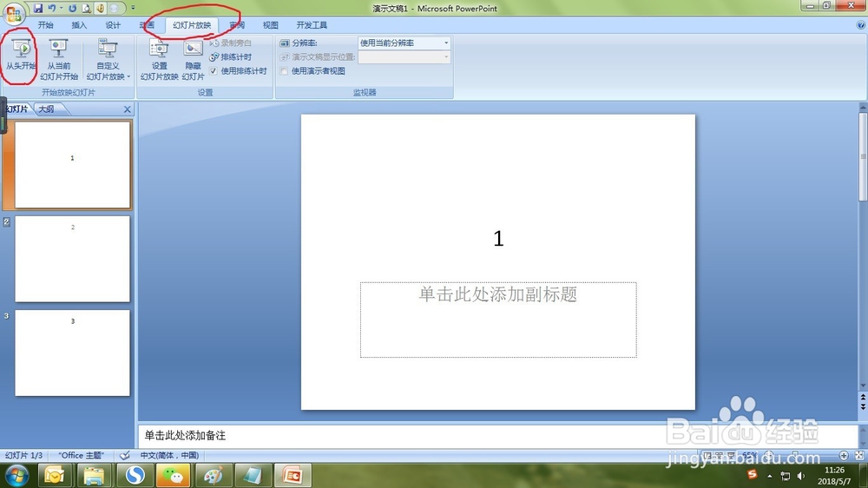Viewport: 868px width, 488px height.
Task: Redo the last action
Action: 73,9
